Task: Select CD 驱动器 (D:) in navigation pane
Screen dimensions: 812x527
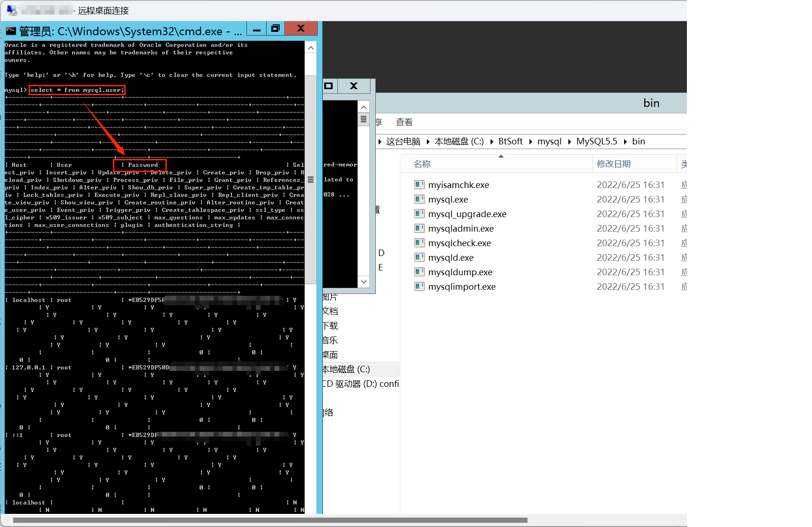Action: (360, 384)
